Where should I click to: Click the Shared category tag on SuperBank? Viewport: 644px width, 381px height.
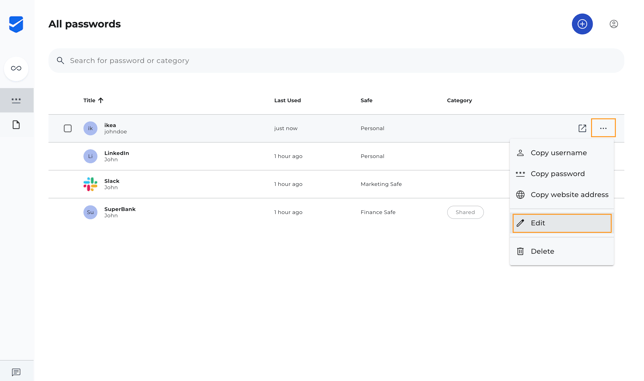(465, 212)
